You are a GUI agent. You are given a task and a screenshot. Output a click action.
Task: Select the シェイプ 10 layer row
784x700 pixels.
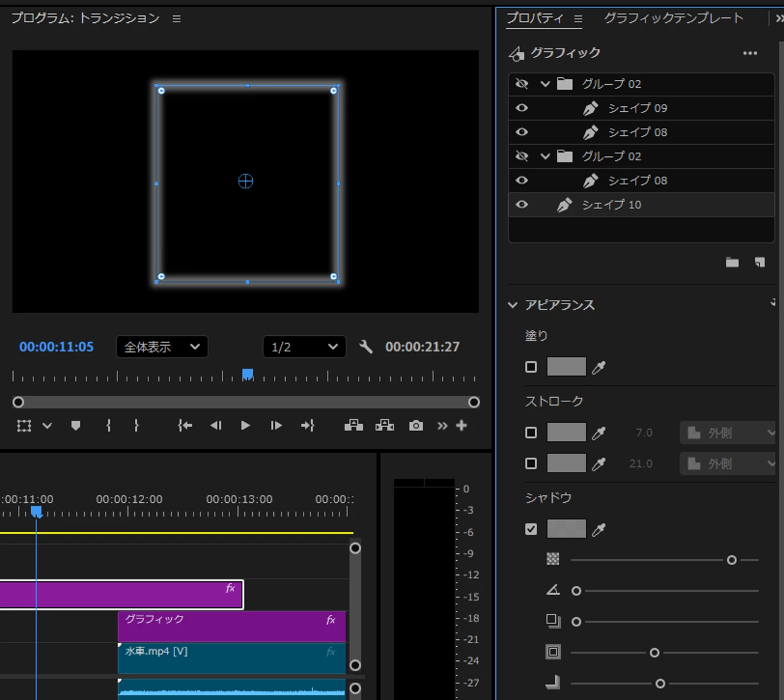pos(641,205)
